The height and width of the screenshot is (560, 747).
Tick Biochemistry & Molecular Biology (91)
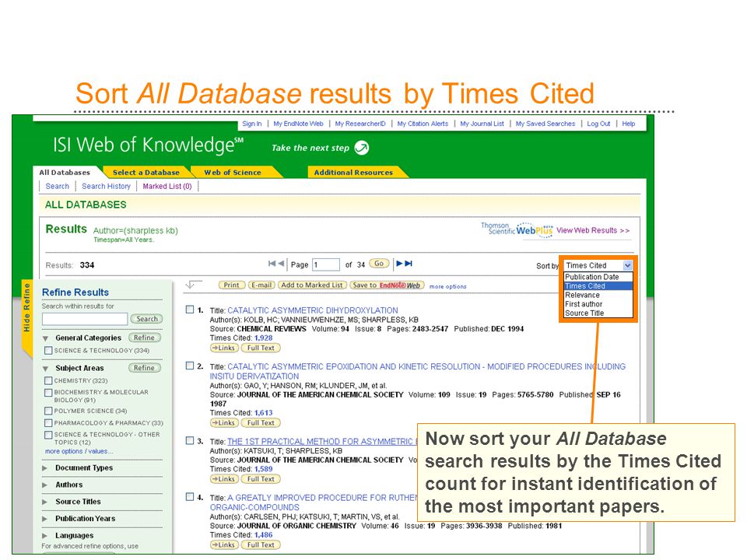click(x=48, y=392)
